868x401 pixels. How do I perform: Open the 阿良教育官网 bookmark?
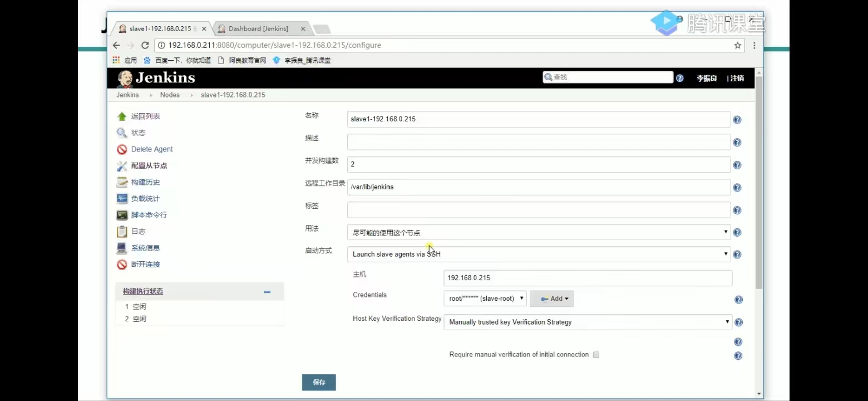tap(242, 60)
